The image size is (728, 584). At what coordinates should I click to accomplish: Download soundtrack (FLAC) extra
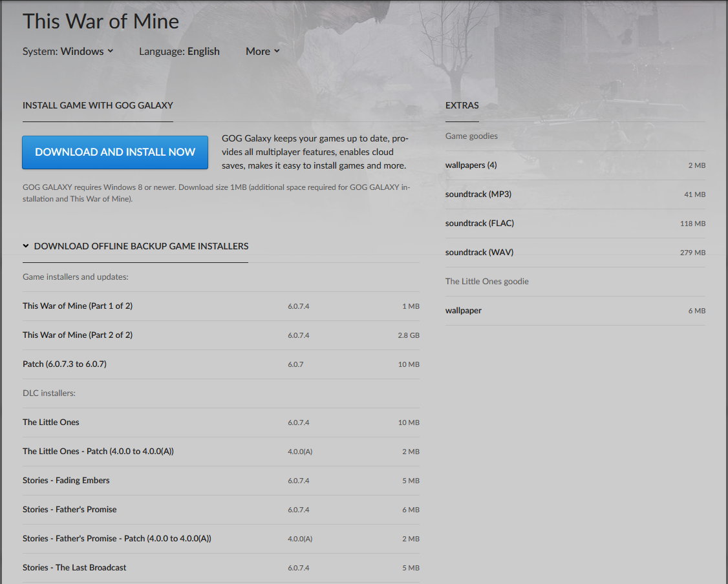pyautogui.click(x=575, y=224)
